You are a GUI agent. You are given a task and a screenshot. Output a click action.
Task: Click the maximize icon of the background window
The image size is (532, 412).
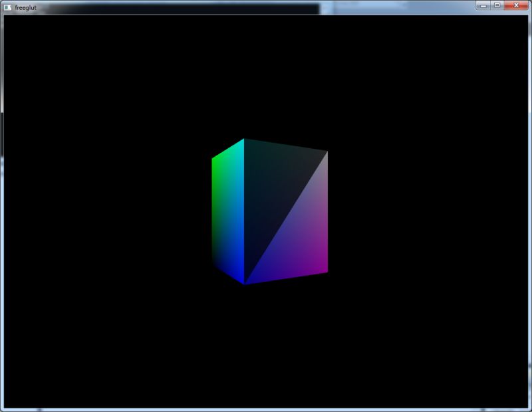497,6
